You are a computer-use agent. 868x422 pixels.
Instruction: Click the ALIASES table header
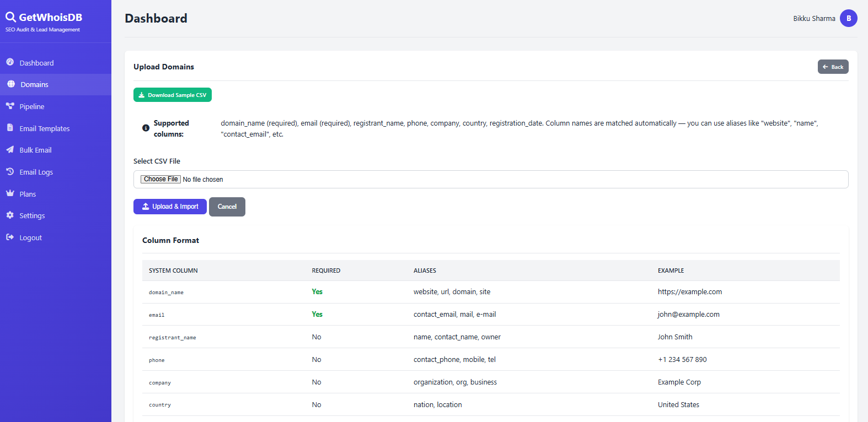[x=425, y=270]
